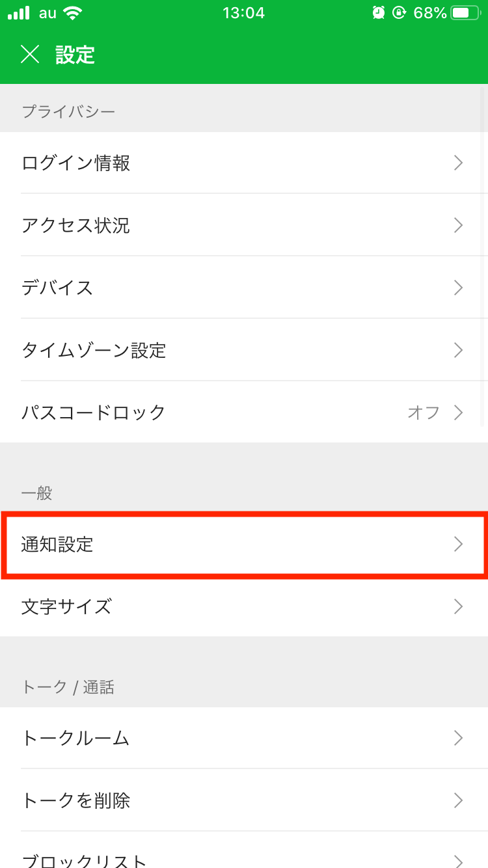Tap the Wi-Fi status icon
The height and width of the screenshot is (868, 488).
pyautogui.click(x=74, y=13)
